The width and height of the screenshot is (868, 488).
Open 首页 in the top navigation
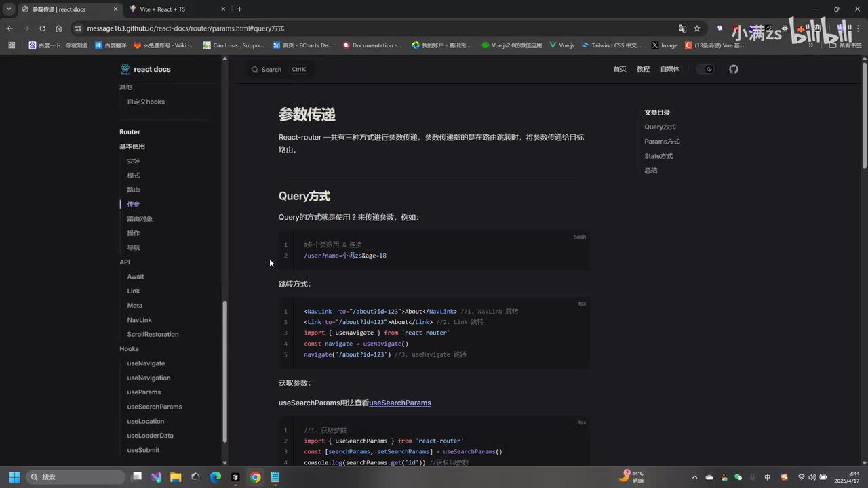(x=620, y=69)
